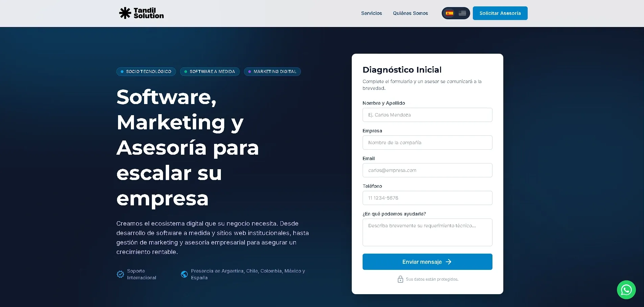Screen dimensions: 644x307
Task: Click the verified badge icon beside Soporte Internacional
Action: point(120,274)
